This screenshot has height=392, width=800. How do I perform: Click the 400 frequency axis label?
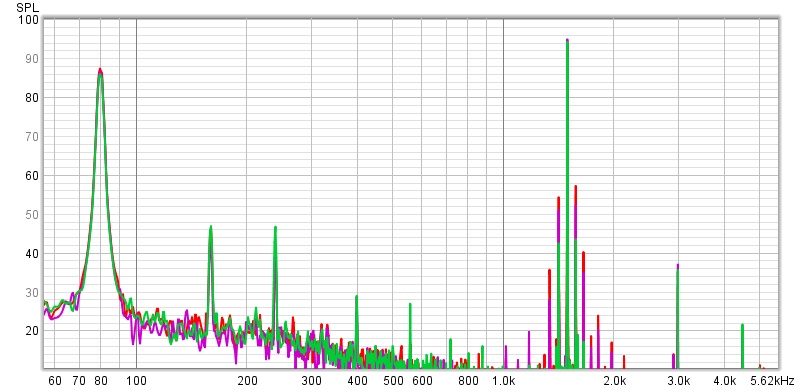(357, 381)
